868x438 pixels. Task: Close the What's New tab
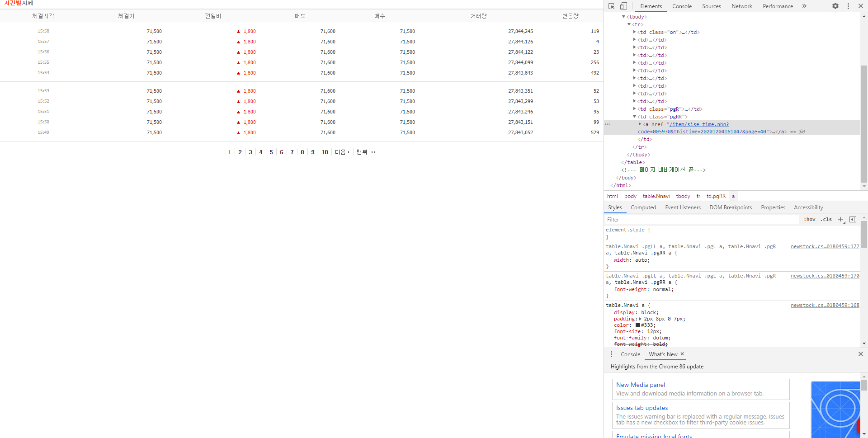682,354
